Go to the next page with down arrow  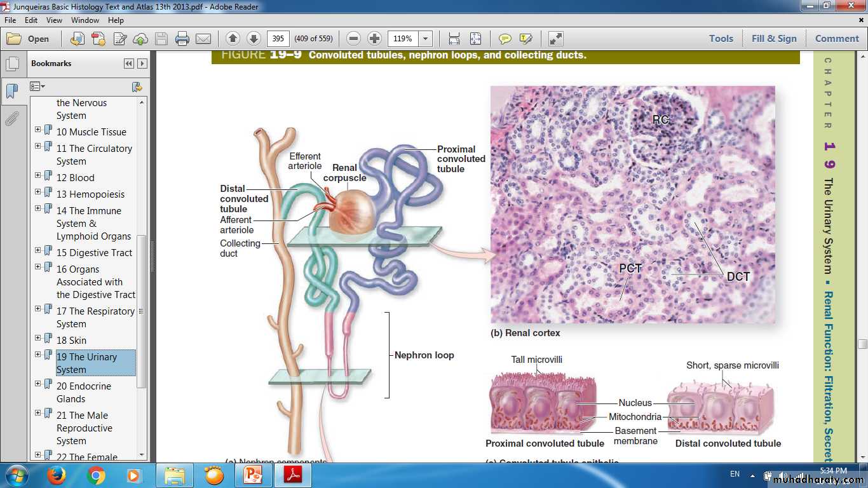254,39
